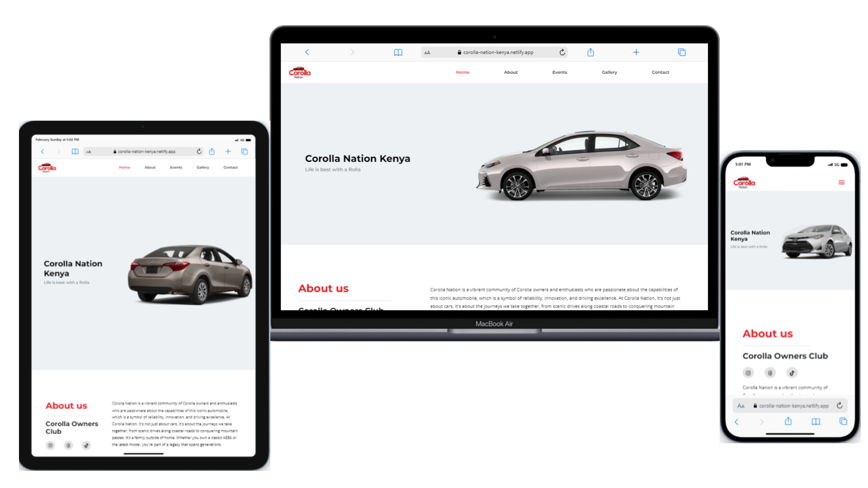Click Corolla Nation logo on iPad site

click(47, 168)
